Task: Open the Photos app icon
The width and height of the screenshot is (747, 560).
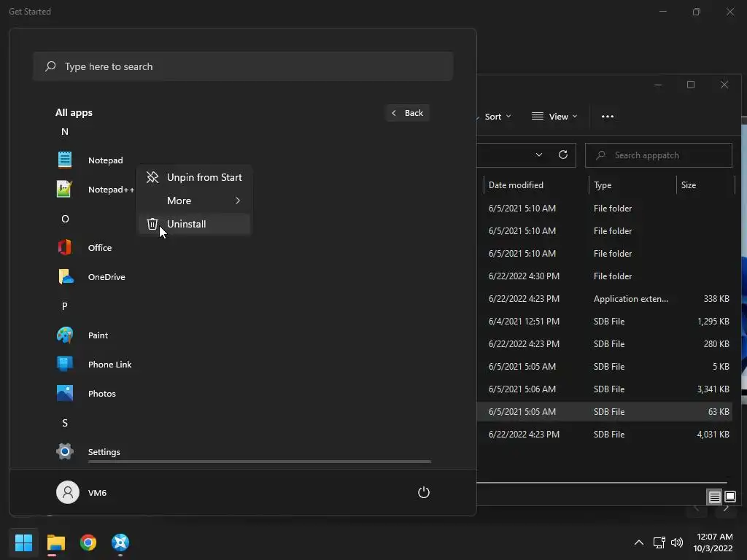Action: [x=65, y=393]
